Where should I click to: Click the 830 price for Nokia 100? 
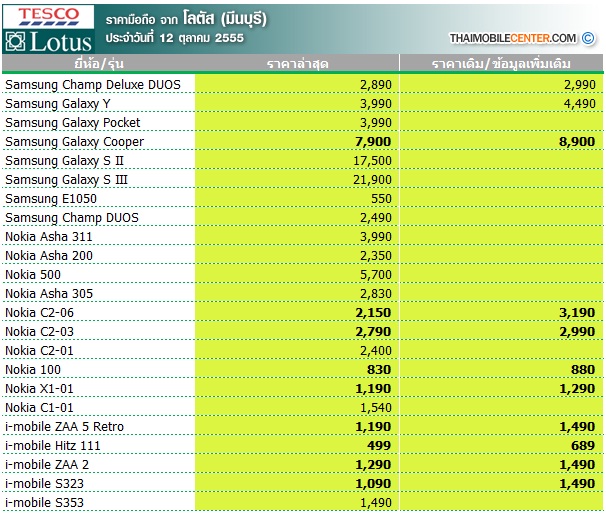tap(379, 369)
